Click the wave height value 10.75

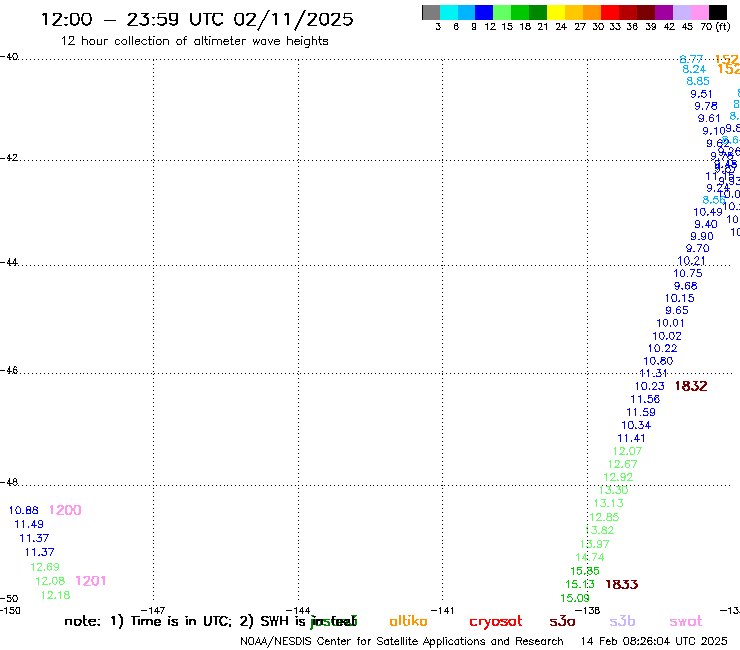(688, 273)
